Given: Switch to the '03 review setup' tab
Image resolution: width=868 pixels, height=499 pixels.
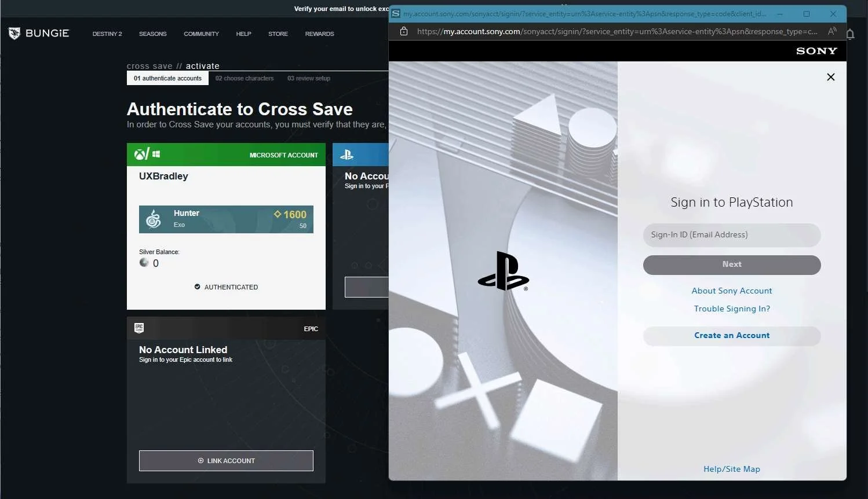Looking at the screenshot, I should pyautogui.click(x=309, y=78).
